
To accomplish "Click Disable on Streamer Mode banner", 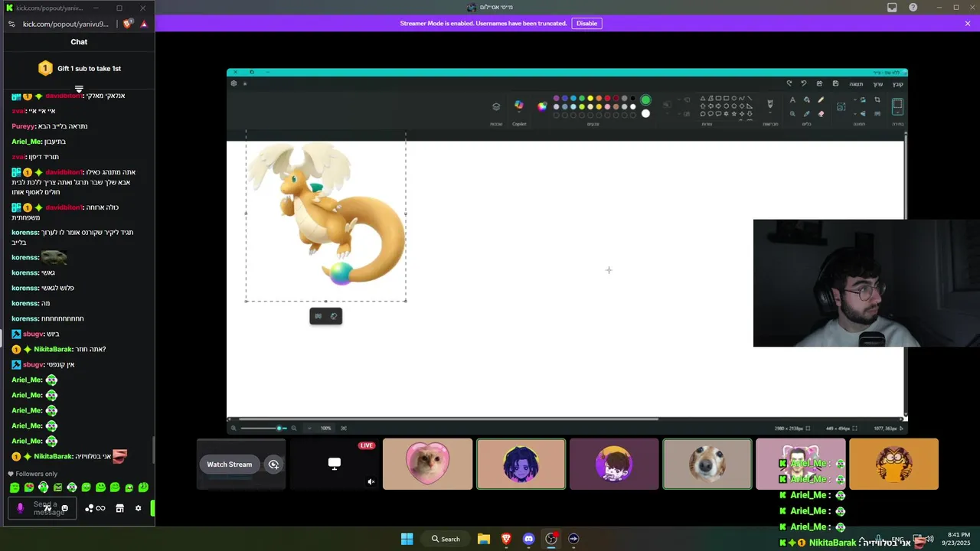I will coord(586,24).
